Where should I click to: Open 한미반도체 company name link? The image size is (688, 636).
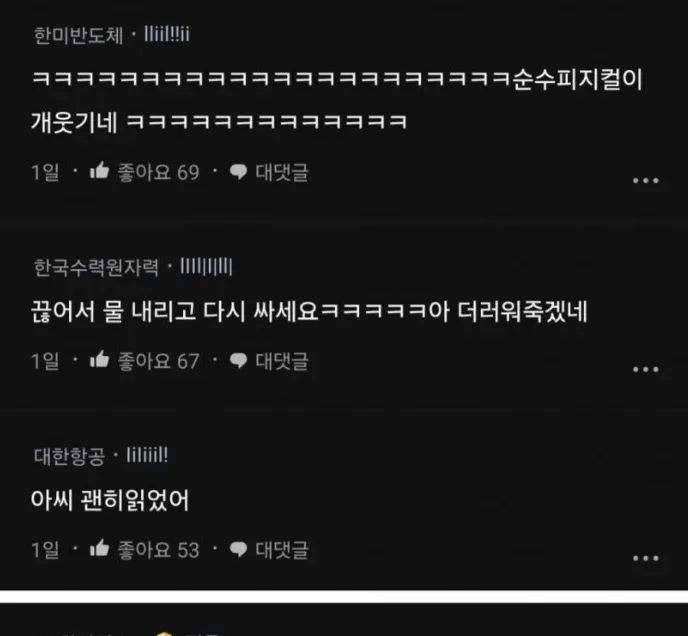79,35
